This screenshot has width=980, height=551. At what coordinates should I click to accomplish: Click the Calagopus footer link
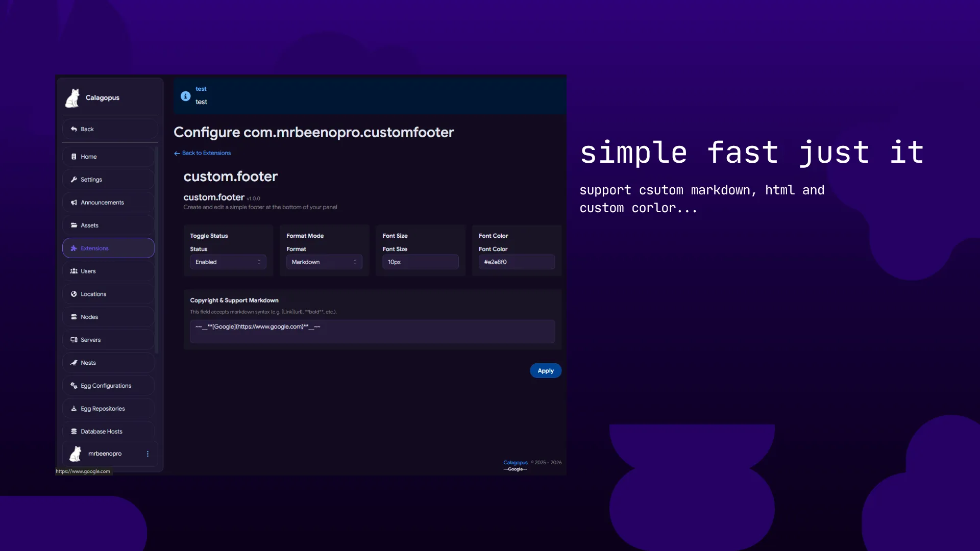(x=516, y=463)
